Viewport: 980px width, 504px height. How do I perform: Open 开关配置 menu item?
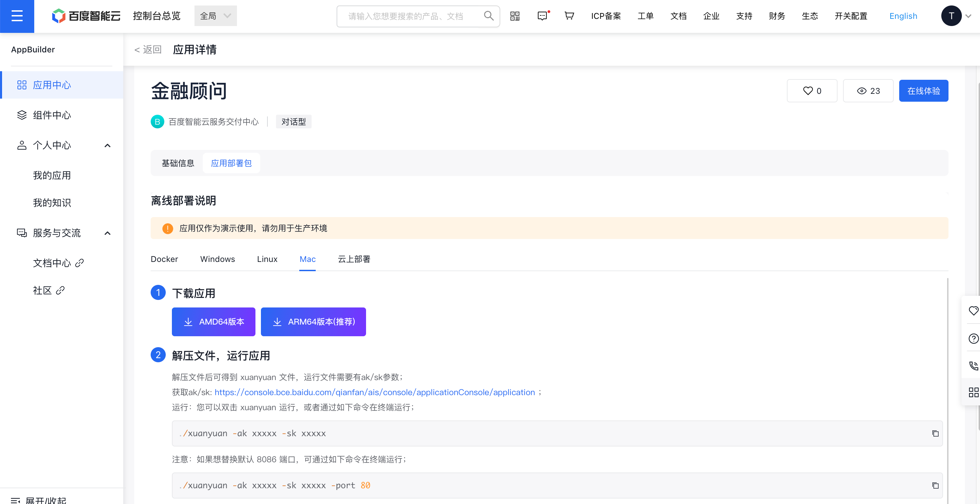coord(851,16)
